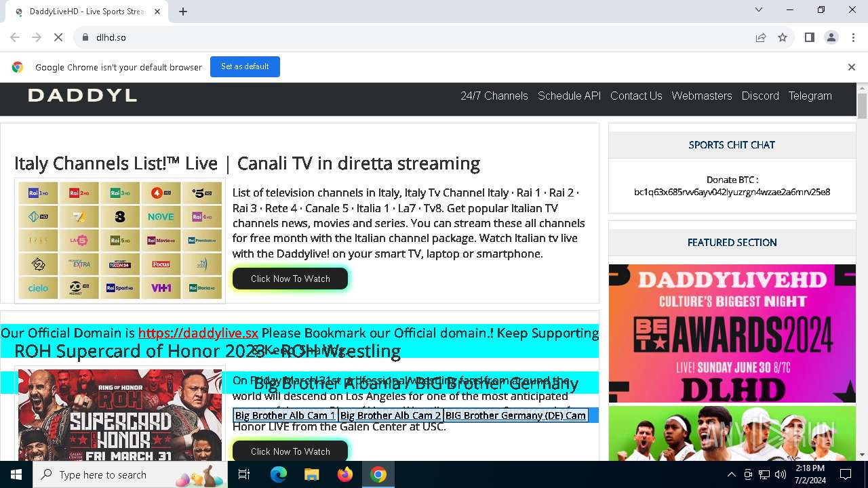Click the taskbar search box
Screen dimensions: 868x488
click(131, 474)
